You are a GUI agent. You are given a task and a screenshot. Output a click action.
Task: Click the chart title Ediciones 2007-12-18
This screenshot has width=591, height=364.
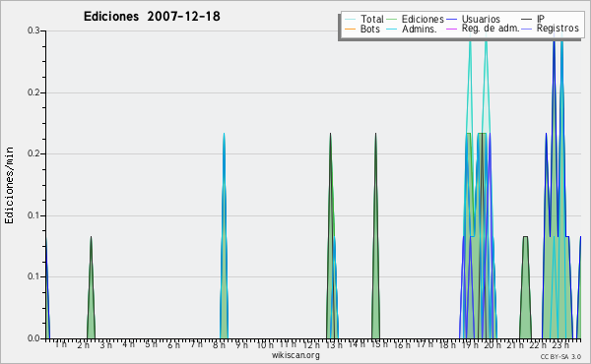(152, 17)
